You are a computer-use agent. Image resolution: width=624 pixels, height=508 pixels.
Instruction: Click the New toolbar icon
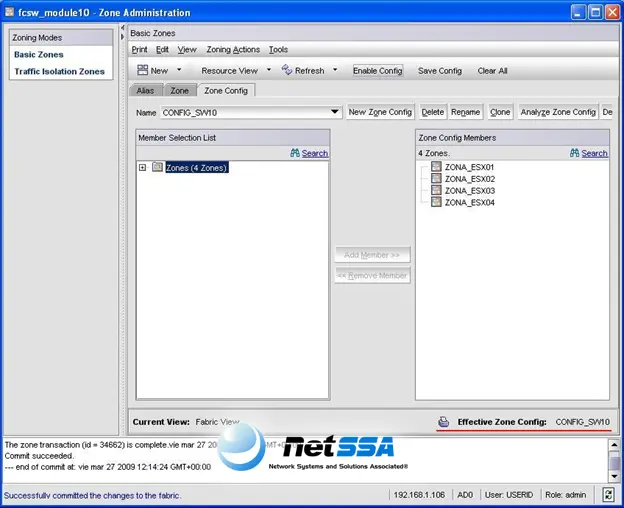coord(142,70)
